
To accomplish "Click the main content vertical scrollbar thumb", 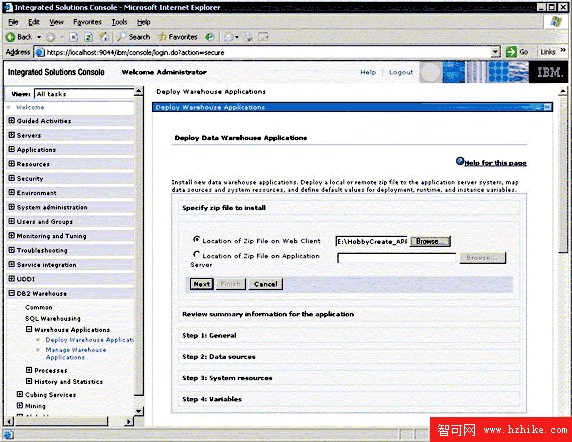I will 563,174.
